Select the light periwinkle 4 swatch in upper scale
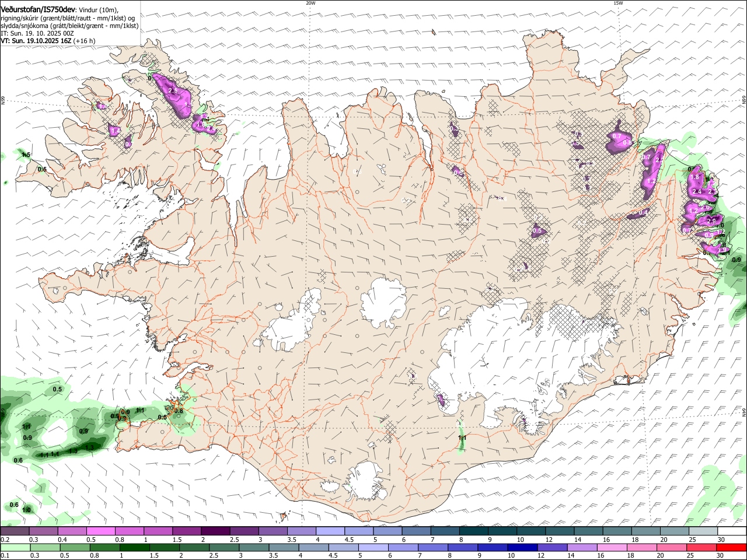The width and height of the screenshot is (747, 560). pyautogui.click(x=330, y=531)
